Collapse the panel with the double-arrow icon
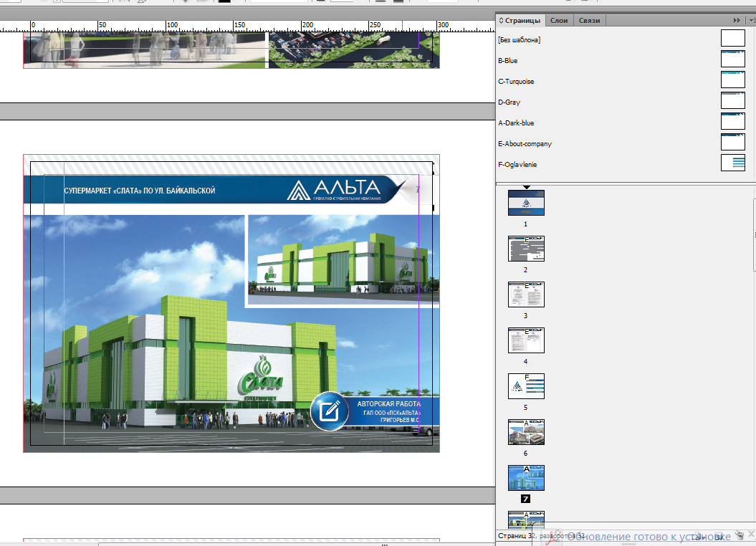Viewport: 756px width, 546px height. 737,20
